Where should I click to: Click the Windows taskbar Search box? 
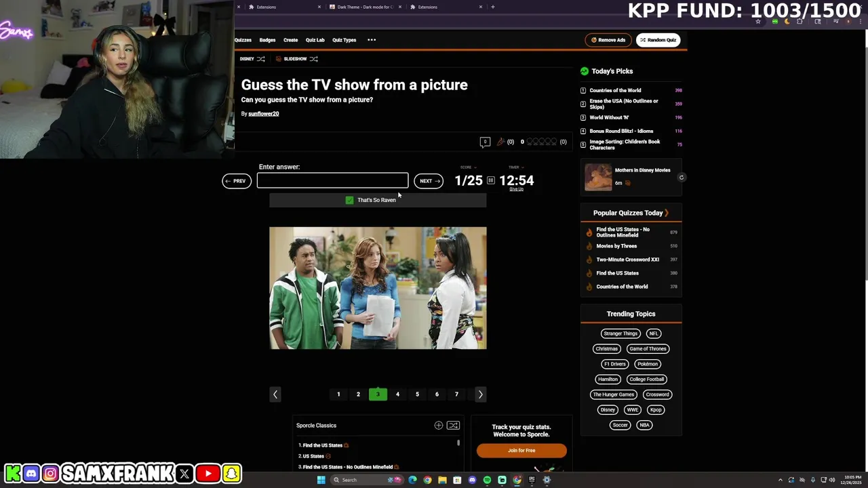[367, 480]
